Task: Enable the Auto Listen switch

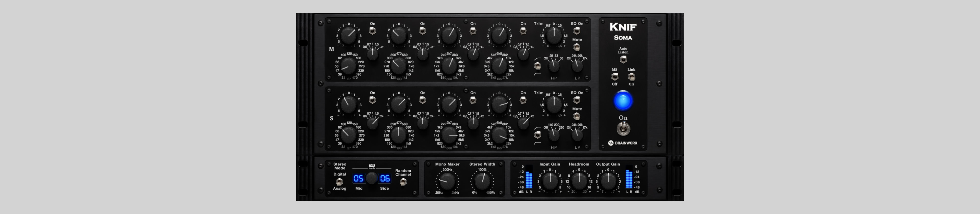Action: click(x=623, y=60)
